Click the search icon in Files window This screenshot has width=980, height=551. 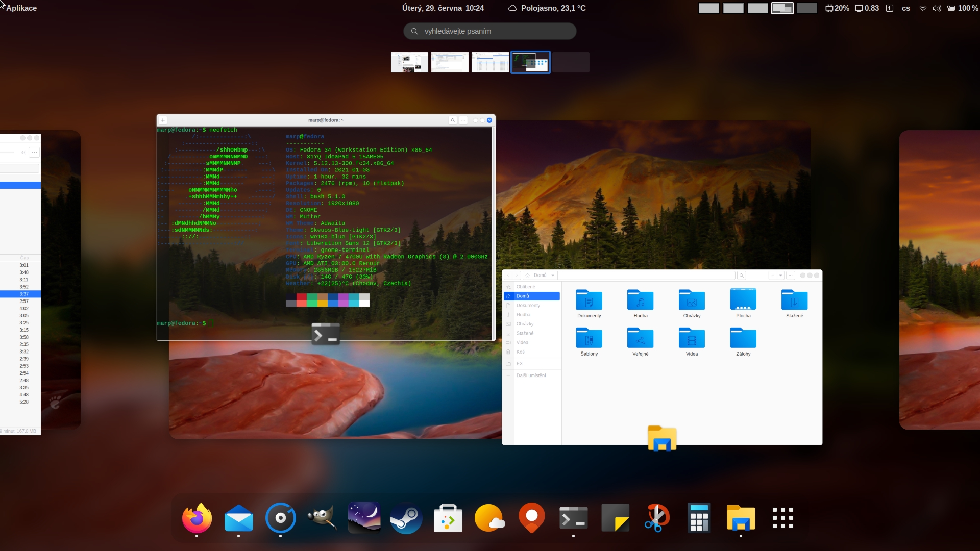(x=742, y=275)
